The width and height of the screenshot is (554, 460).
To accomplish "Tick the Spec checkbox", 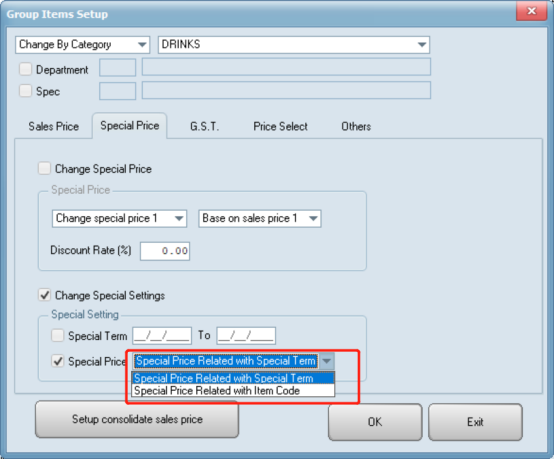I will tap(25, 91).
